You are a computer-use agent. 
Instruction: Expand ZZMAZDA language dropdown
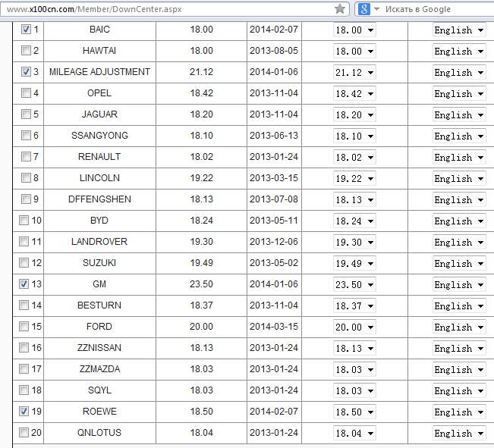459,370
